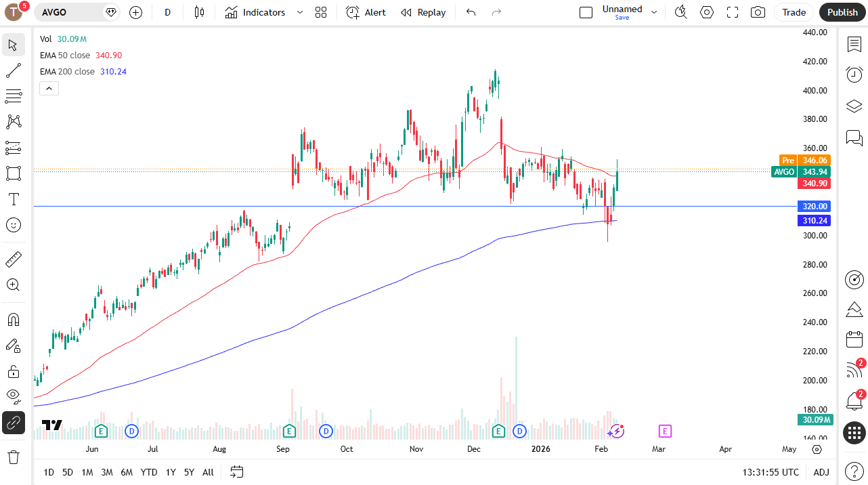Viewport: 868px width, 485px height.
Task: Toggle lock all drawings
Action: coord(13,371)
